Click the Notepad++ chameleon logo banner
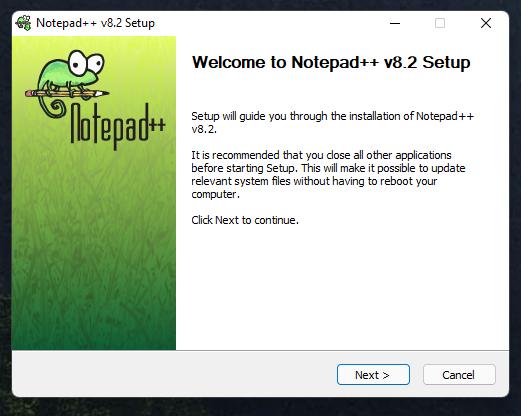Screen dimensions: 521x416 click(x=94, y=193)
